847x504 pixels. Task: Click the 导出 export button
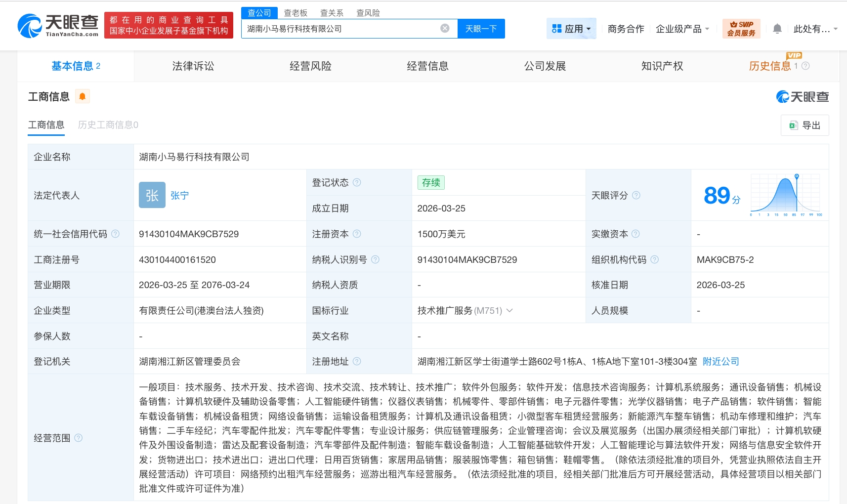click(x=805, y=126)
